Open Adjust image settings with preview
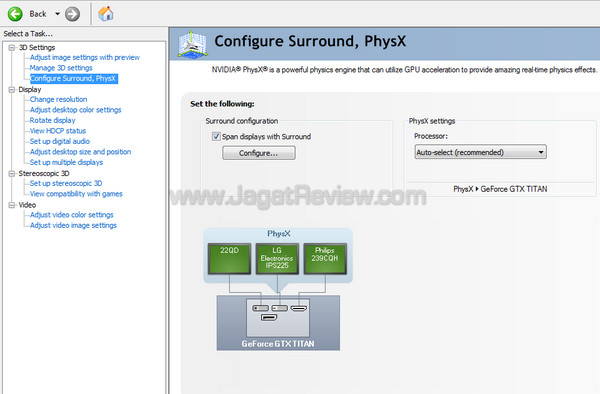Image resolution: width=600 pixels, height=394 pixels. [85, 57]
